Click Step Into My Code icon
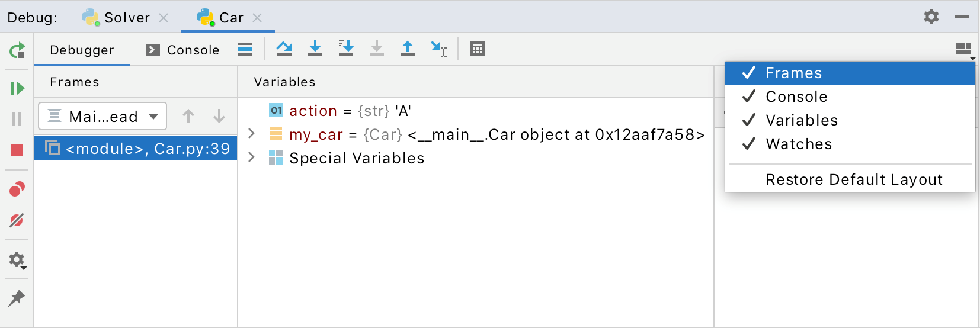The height and width of the screenshot is (328, 980). coord(346,49)
